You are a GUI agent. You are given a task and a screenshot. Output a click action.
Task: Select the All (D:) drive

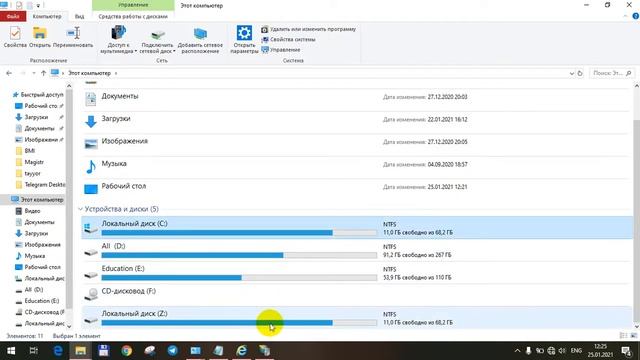tap(357, 250)
